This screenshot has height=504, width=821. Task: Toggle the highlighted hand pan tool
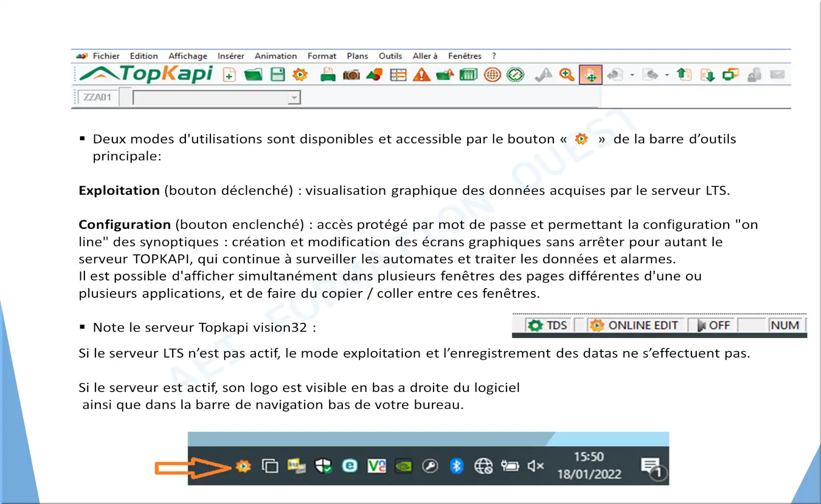[590, 75]
